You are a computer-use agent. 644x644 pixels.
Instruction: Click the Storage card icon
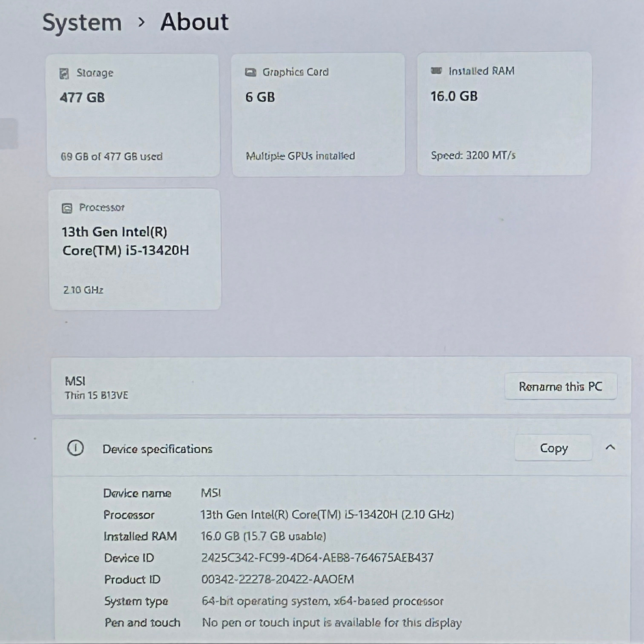(64, 73)
